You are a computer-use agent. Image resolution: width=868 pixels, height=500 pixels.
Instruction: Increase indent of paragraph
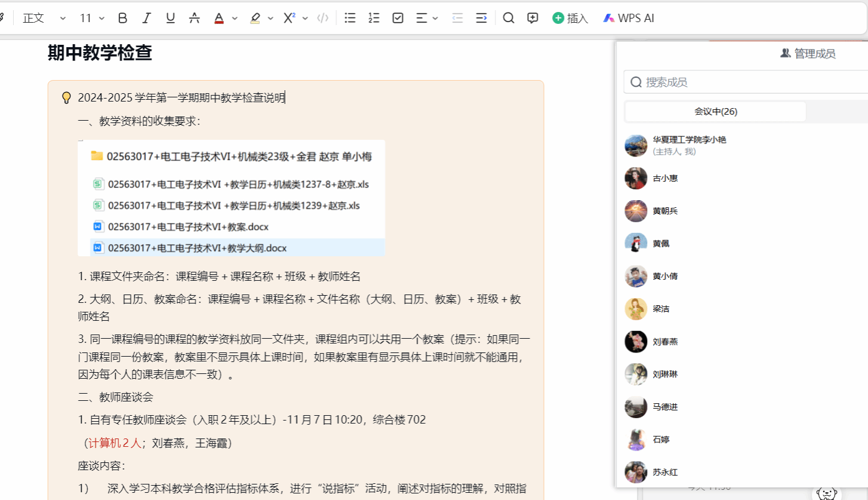481,18
